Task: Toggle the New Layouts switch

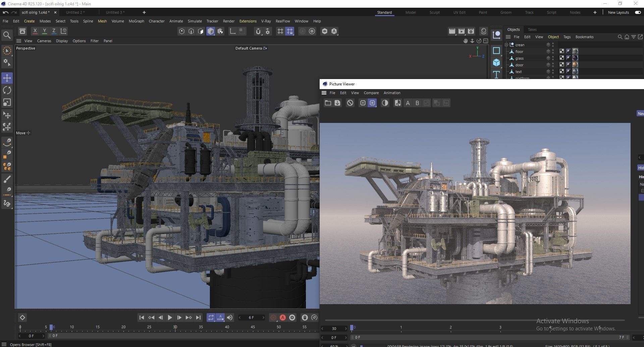Action: 638,12
